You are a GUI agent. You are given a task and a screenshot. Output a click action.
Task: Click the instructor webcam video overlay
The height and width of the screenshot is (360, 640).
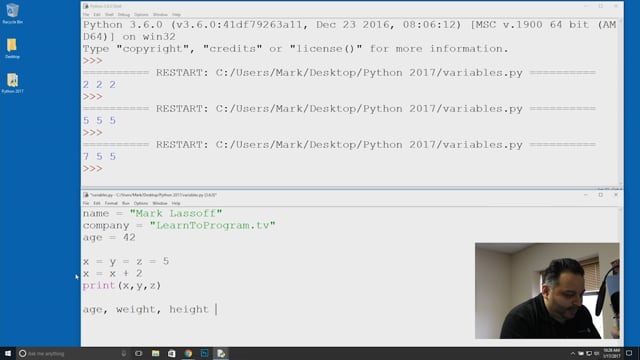point(547,291)
